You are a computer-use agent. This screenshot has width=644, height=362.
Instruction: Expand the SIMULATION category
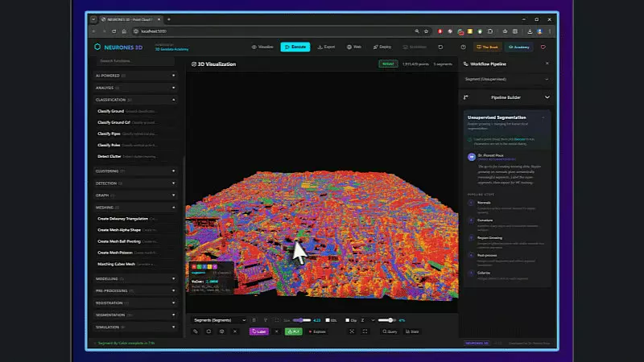click(135, 327)
